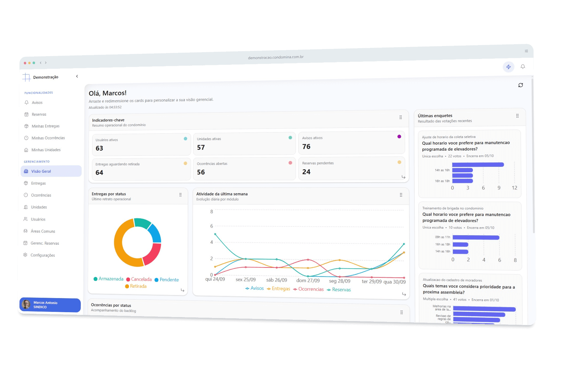The height and width of the screenshot is (368, 588).
Task: Click the page vertical scrollbar
Action: pos(533,156)
